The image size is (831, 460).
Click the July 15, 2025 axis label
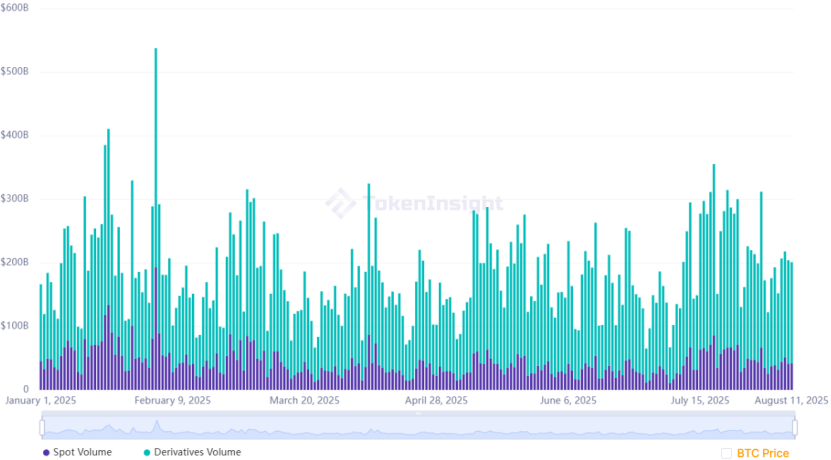click(x=700, y=401)
